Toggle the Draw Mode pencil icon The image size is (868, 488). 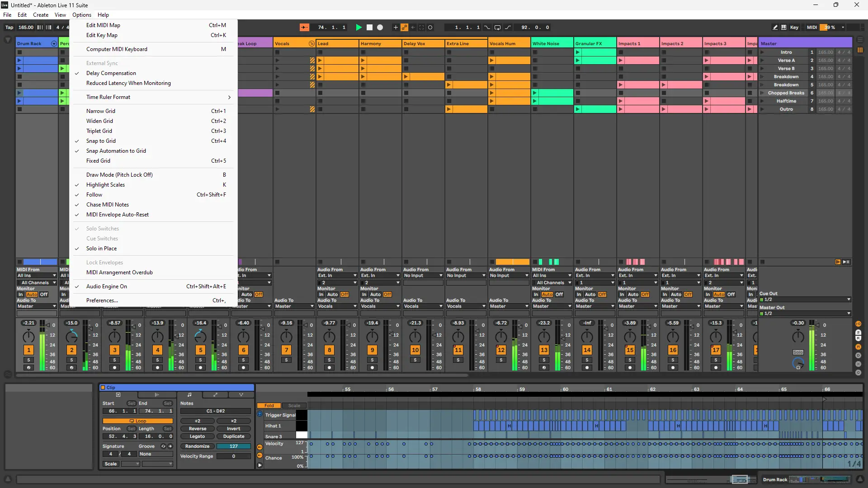[775, 28]
